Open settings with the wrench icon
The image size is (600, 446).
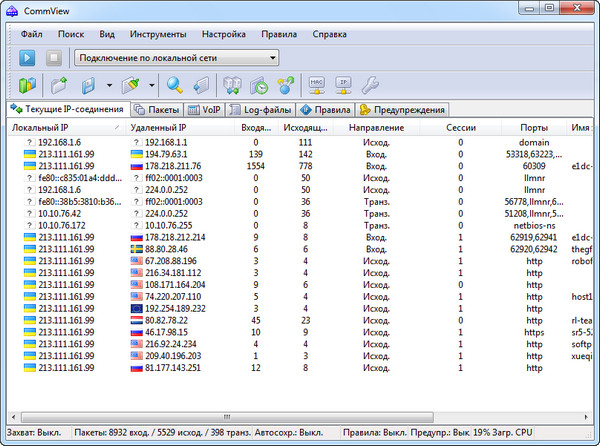pos(369,85)
